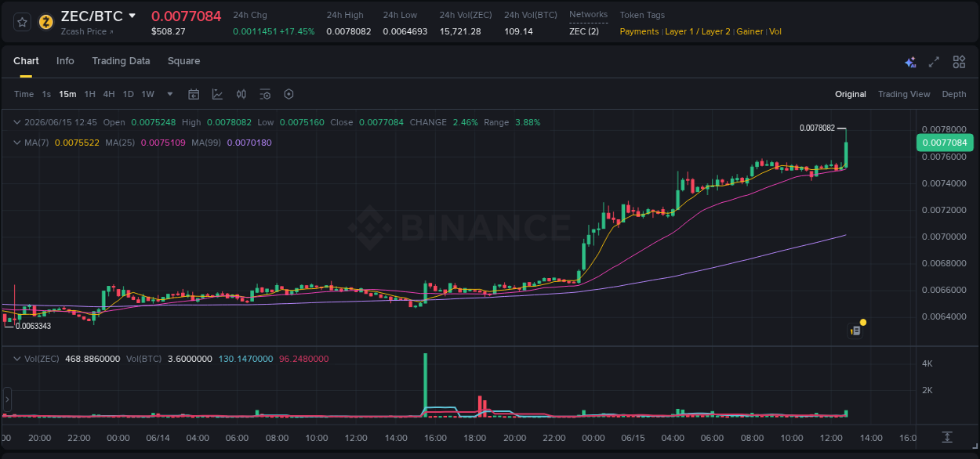The height and width of the screenshot is (459, 980).
Task: Click the large red 0.0077084 price
Action: tap(187, 16)
